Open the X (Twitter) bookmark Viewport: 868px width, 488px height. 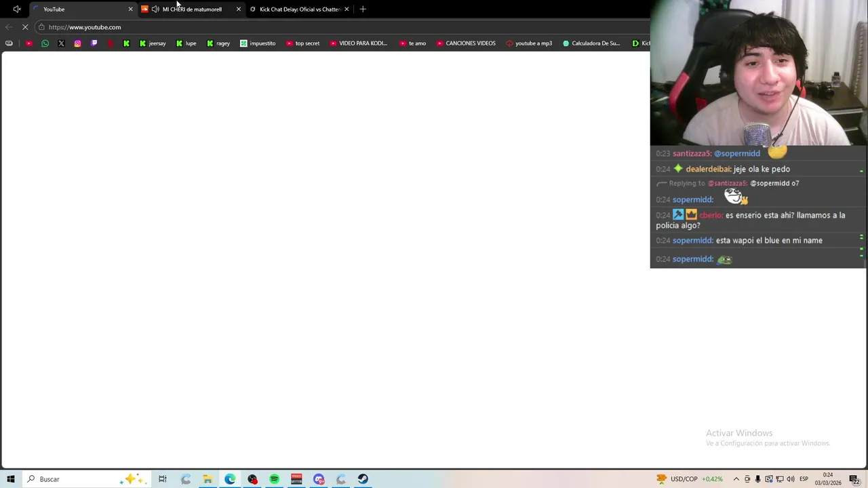(61, 43)
